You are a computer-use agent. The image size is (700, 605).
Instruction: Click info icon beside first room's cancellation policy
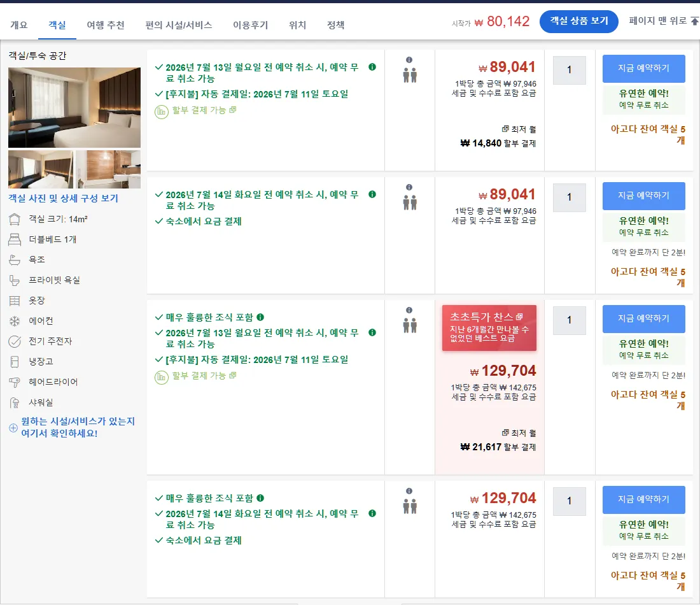pyautogui.click(x=372, y=67)
